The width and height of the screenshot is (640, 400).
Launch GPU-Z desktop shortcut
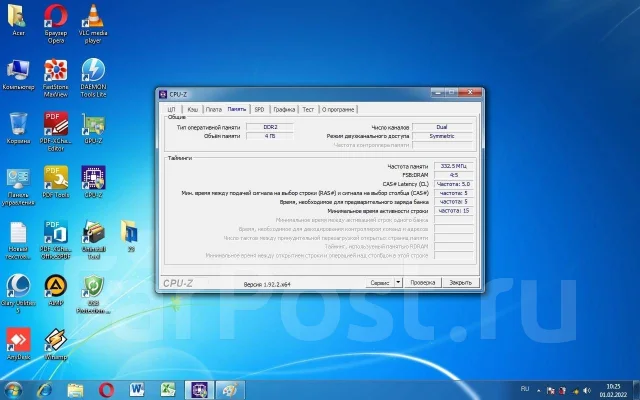[93, 128]
